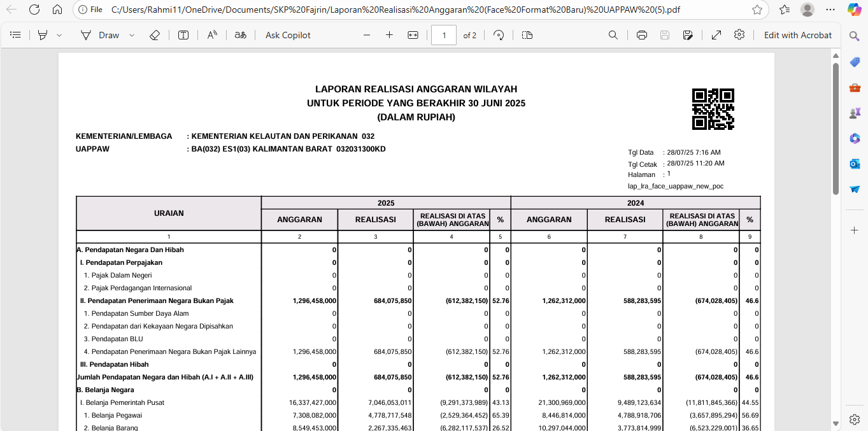This screenshot has width=868, height=431.
Task: Click the Save icon in the PDF toolbar
Action: 665,35
